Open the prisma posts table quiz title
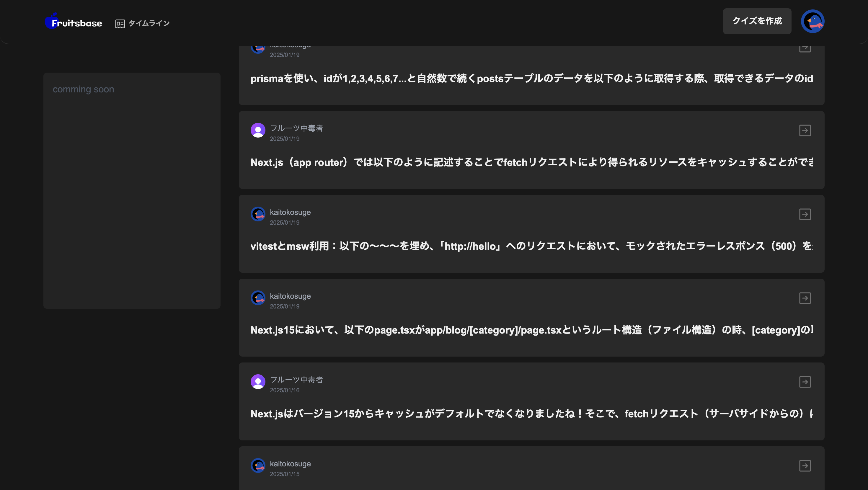This screenshot has height=490, width=868. pos(531,79)
